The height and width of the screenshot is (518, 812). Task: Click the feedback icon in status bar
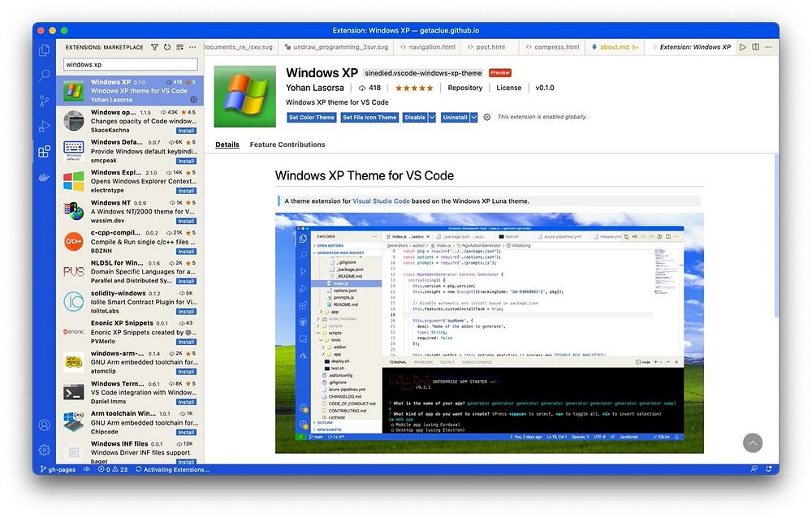click(x=754, y=468)
